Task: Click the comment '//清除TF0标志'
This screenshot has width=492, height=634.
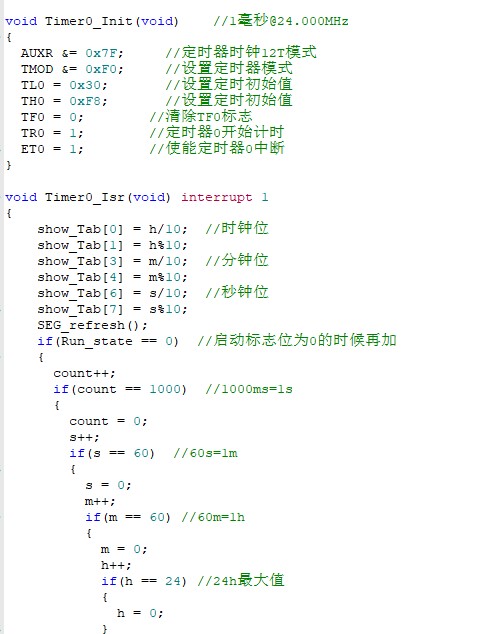Action: 201,116
